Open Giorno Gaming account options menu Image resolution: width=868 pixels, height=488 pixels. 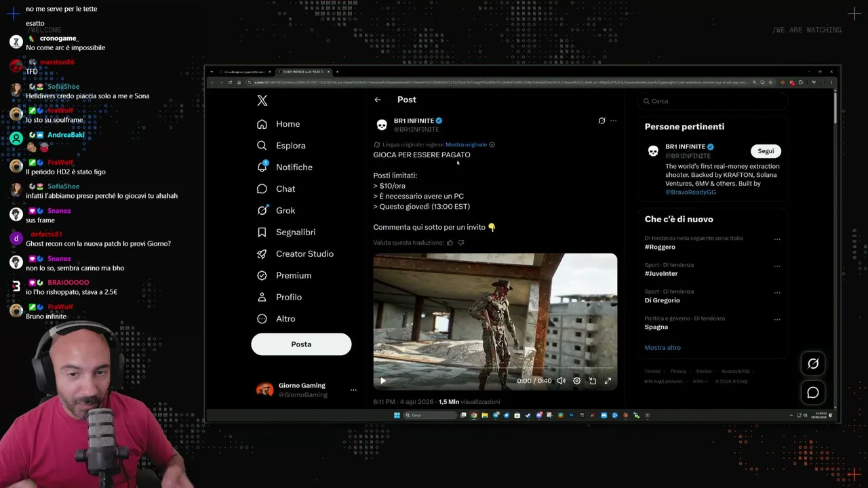(x=353, y=390)
